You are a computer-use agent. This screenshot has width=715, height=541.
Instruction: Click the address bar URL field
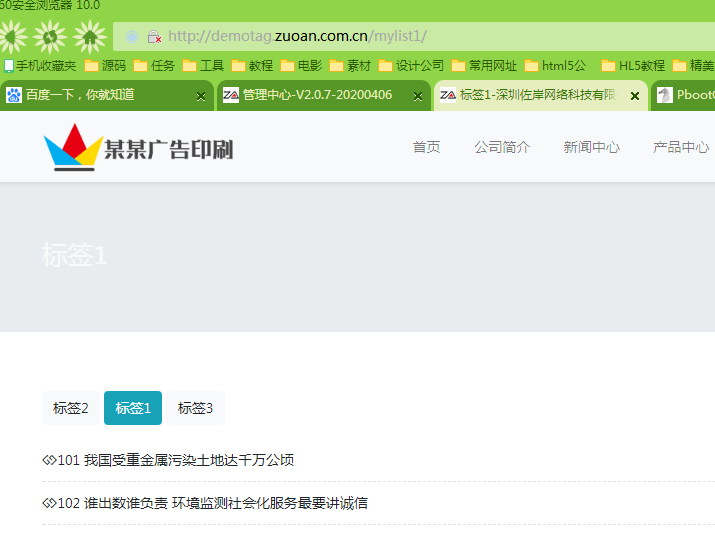pyautogui.click(x=400, y=37)
